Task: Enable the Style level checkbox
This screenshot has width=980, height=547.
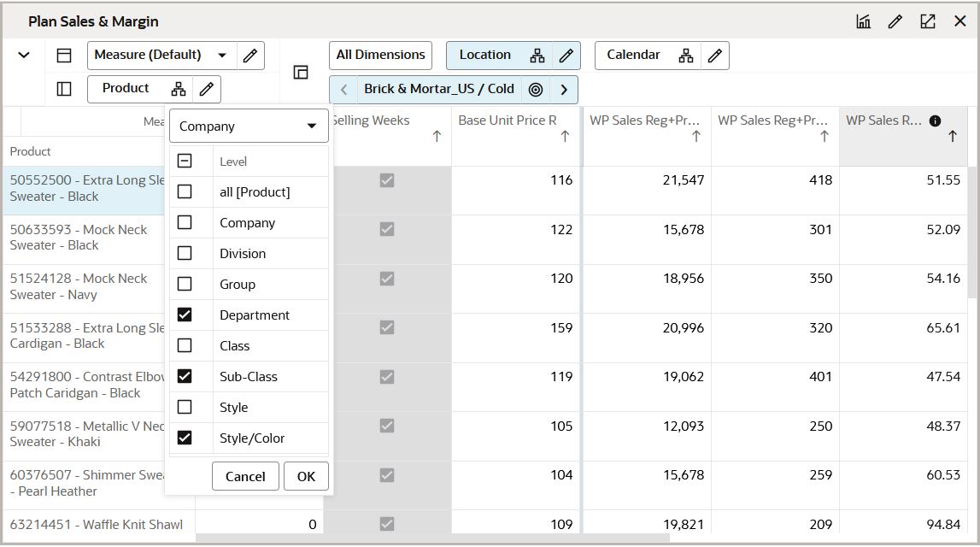Action: 185,407
